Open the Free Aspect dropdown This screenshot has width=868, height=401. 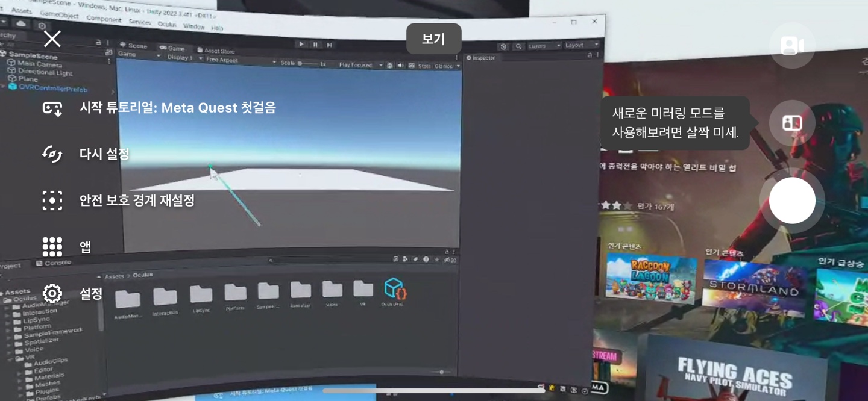tap(240, 60)
